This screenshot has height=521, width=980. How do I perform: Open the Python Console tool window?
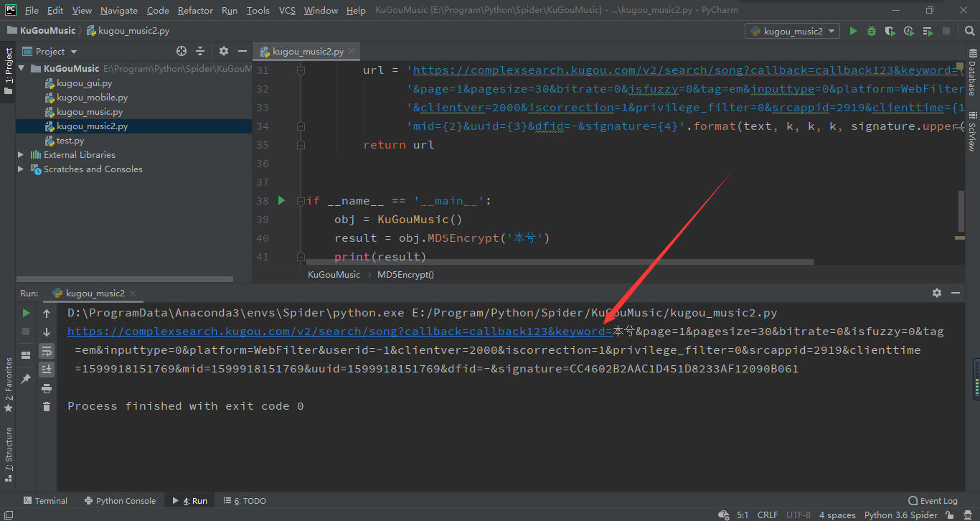point(120,501)
